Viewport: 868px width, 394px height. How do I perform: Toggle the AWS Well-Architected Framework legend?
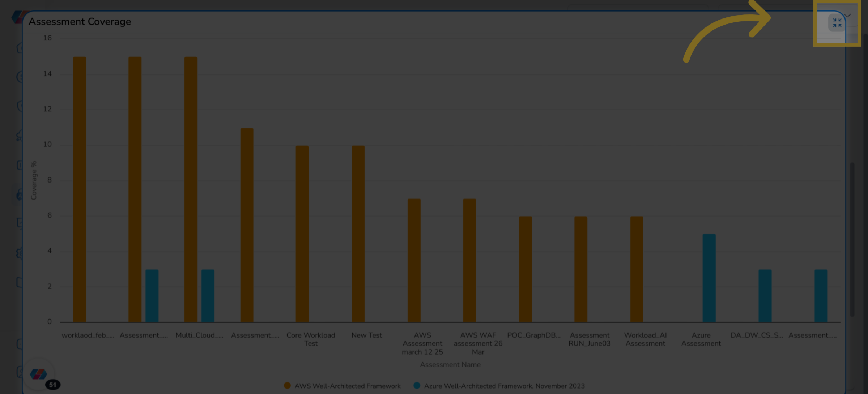(x=342, y=386)
